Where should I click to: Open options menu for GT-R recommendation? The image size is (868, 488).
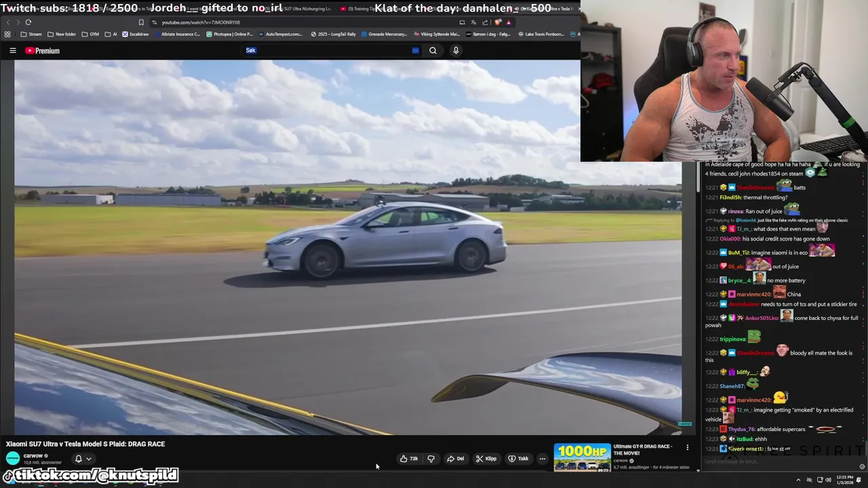(x=687, y=447)
